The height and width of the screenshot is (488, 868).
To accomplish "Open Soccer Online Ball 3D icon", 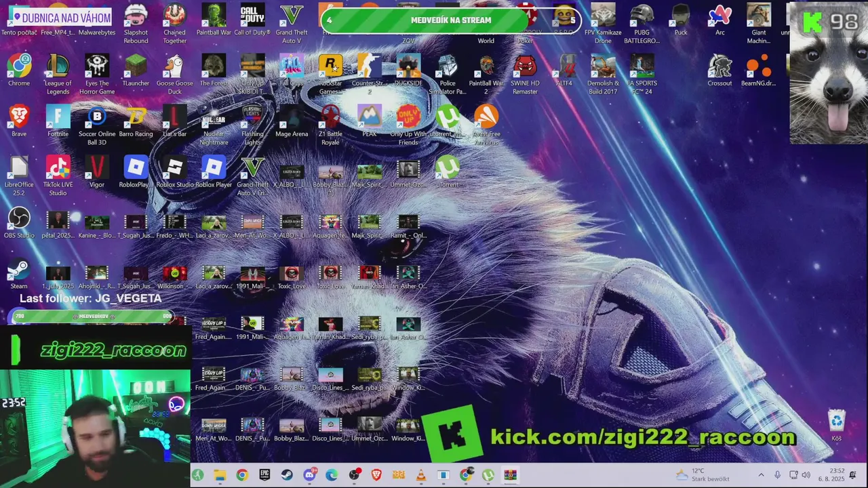I will (97, 125).
